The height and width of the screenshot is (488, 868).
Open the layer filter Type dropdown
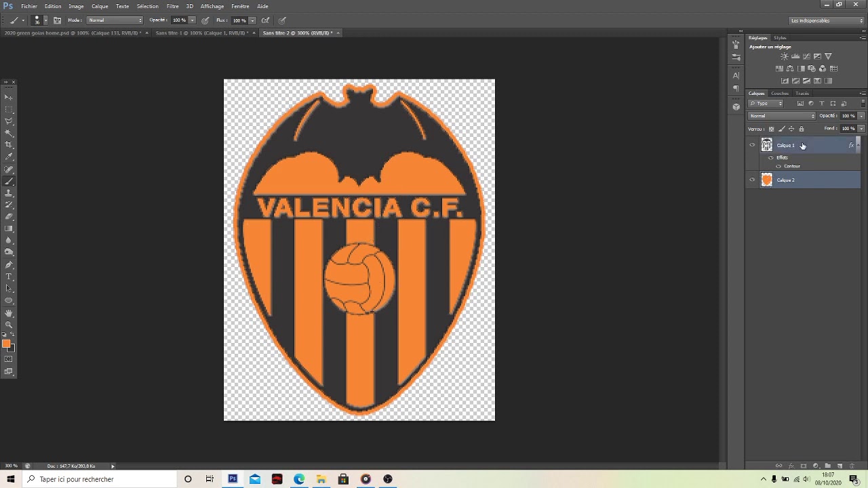[766, 104]
